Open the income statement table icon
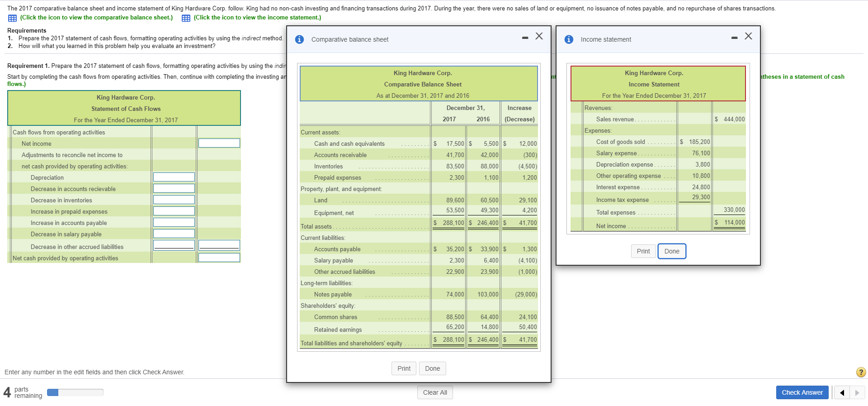868x406 pixels. (x=186, y=18)
